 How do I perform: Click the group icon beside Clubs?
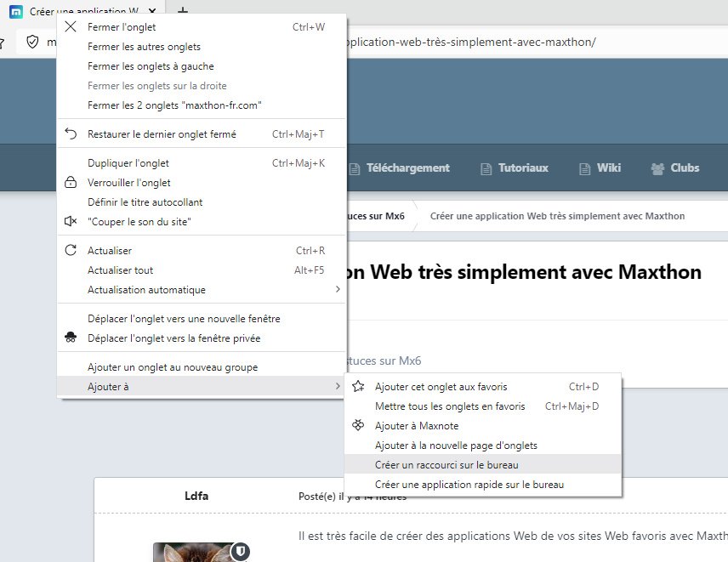pyautogui.click(x=657, y=169)
